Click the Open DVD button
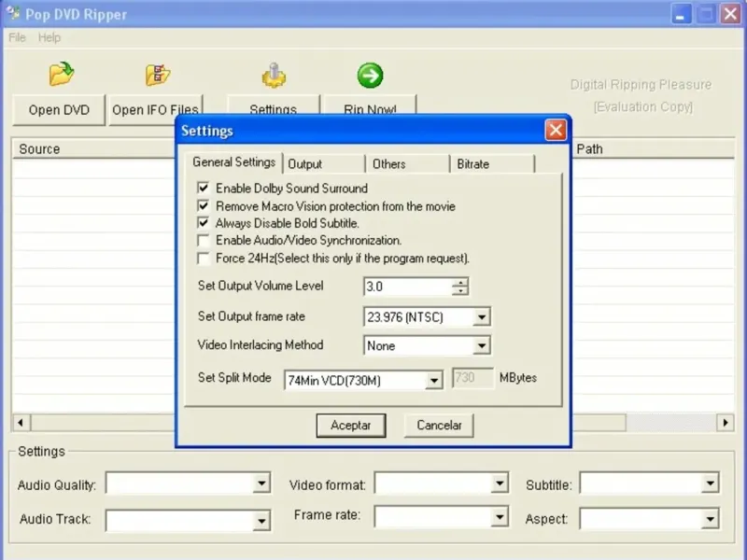Screen dimensions: 747x560 click(59, 110)
